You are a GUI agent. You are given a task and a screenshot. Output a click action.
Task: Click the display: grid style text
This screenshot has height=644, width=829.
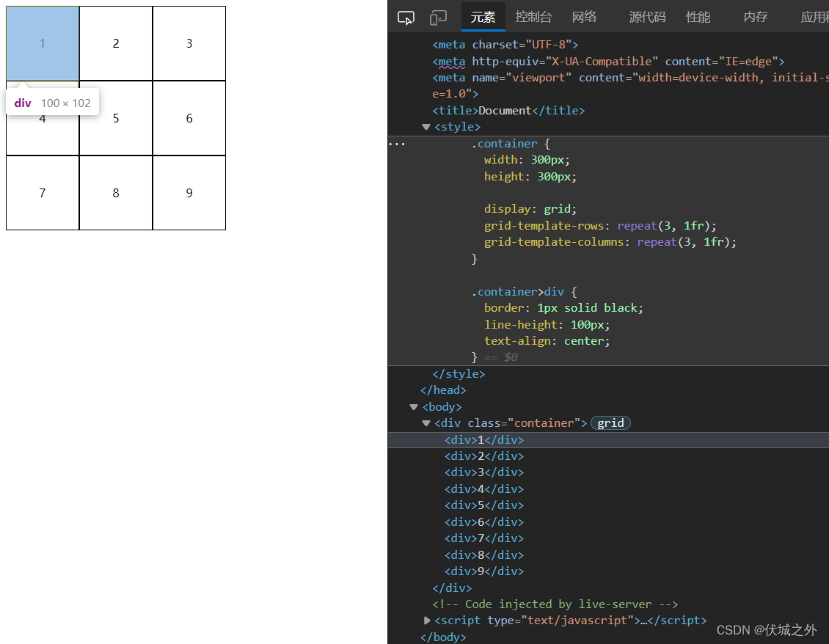pos(530,209)
